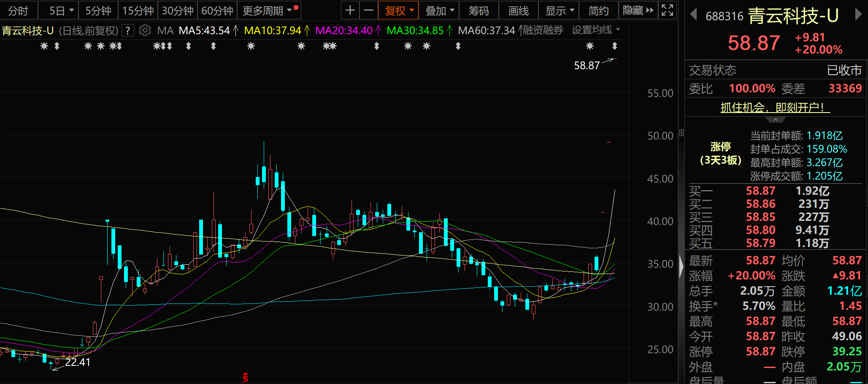
Task: Click the red S marker on timeline
Action: (245, 377)
